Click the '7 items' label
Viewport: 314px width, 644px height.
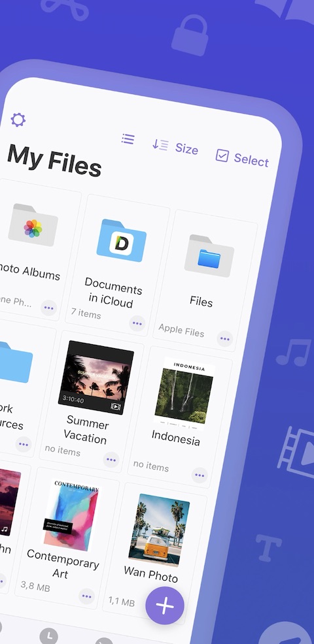(x=86, y=314)
